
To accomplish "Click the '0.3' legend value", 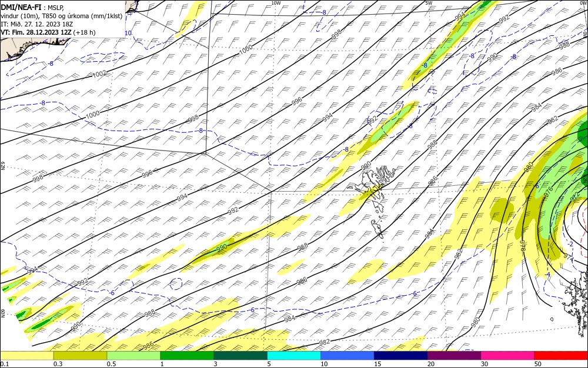I will tap(58, 364).
